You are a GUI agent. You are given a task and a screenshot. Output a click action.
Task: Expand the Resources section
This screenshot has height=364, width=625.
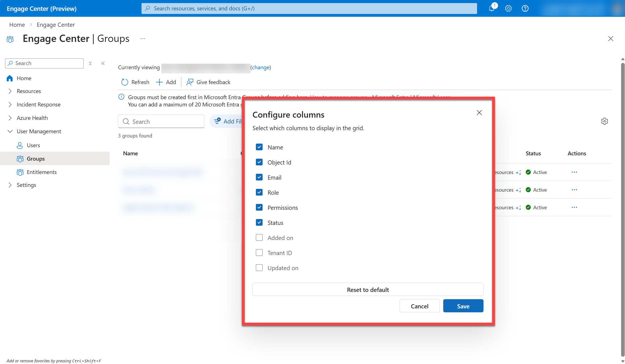tap(10, 91)
